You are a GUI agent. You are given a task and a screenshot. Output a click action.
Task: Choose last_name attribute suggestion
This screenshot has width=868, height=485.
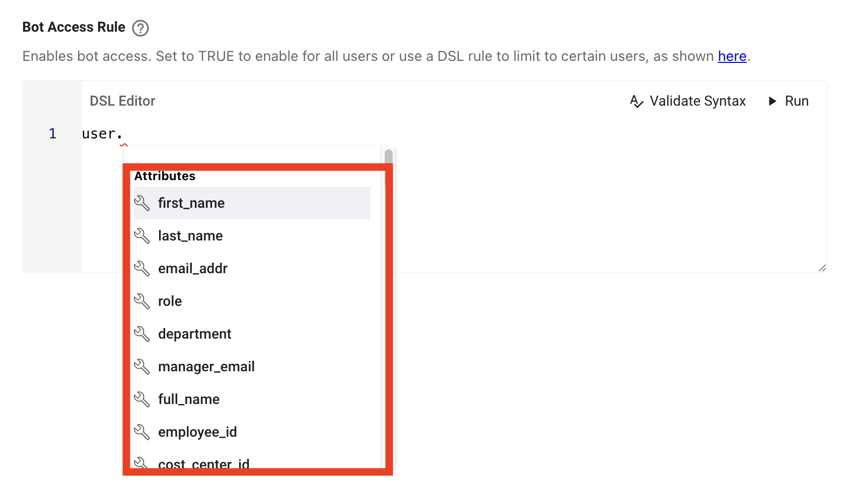(190, 236)
